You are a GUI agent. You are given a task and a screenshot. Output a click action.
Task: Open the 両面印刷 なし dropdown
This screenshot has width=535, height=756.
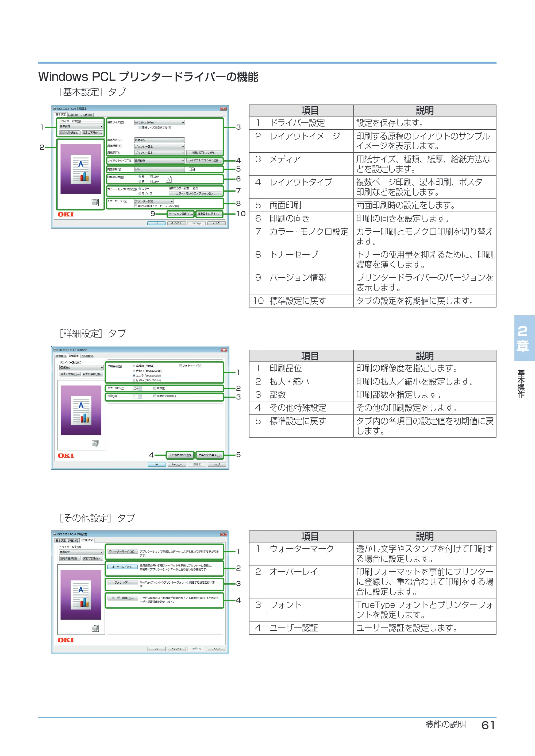159,169
